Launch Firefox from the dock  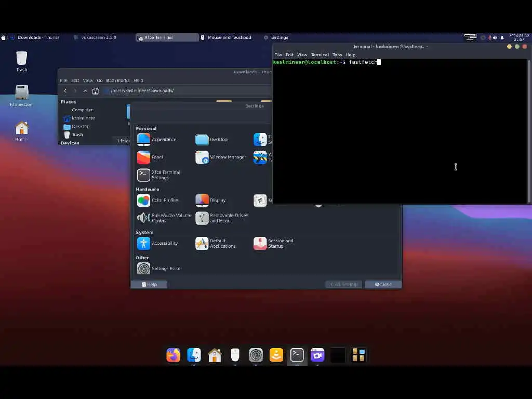click(174, 355)
